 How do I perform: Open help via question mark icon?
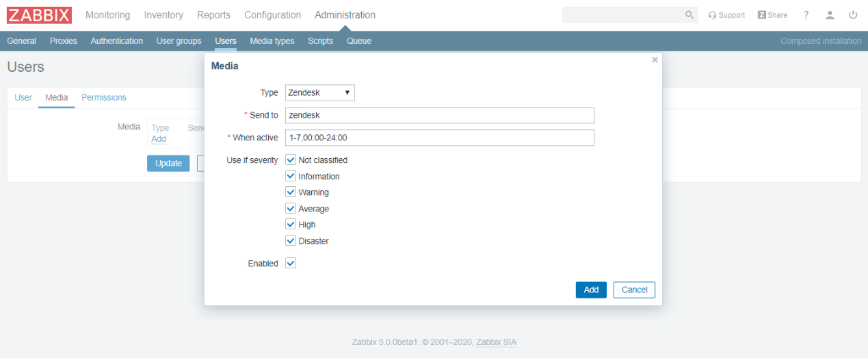pos(806,15)
